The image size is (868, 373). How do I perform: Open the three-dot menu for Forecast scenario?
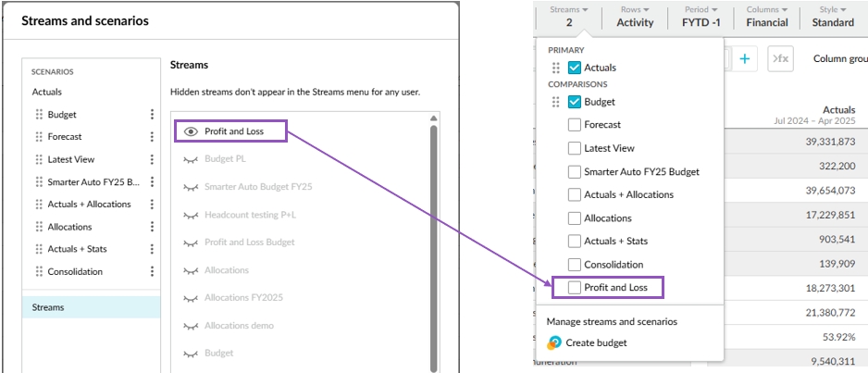[152, 137]
